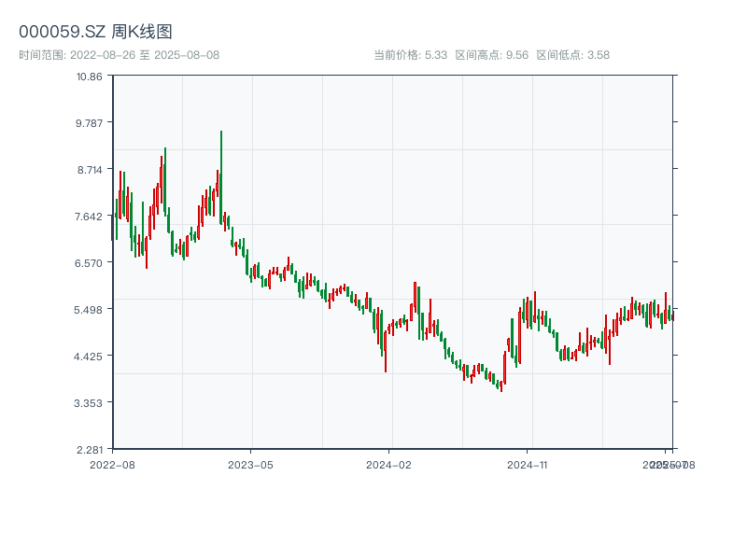747x560 pixels.
Task: Click the y-axis value 10.86
Action: (x=89, y=77)
